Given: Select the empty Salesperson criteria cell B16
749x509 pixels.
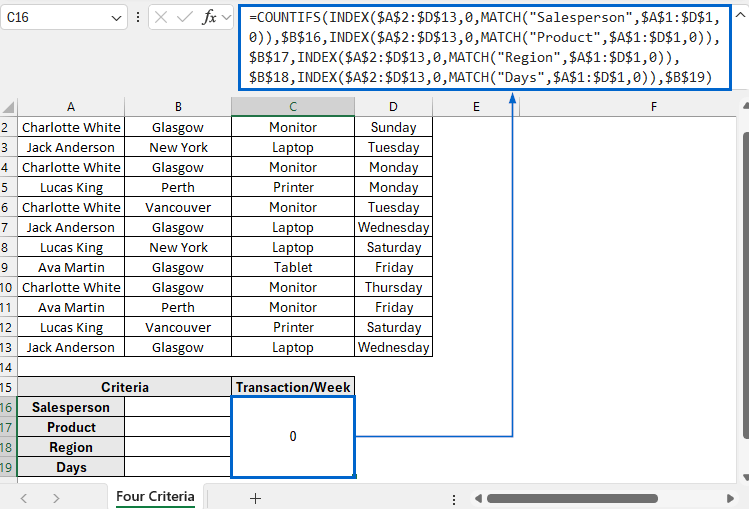Looking at the screenshot, I should coord(177,407).
